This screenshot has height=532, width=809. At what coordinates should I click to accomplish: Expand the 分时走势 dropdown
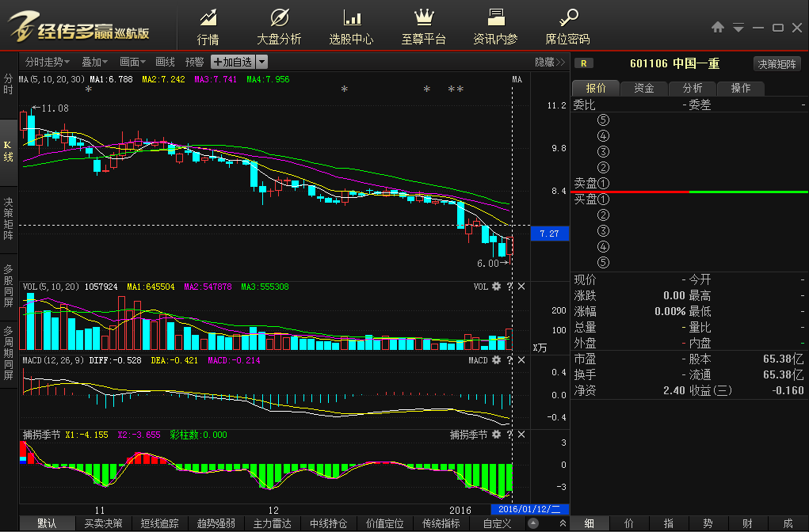(x=47, y=62)
